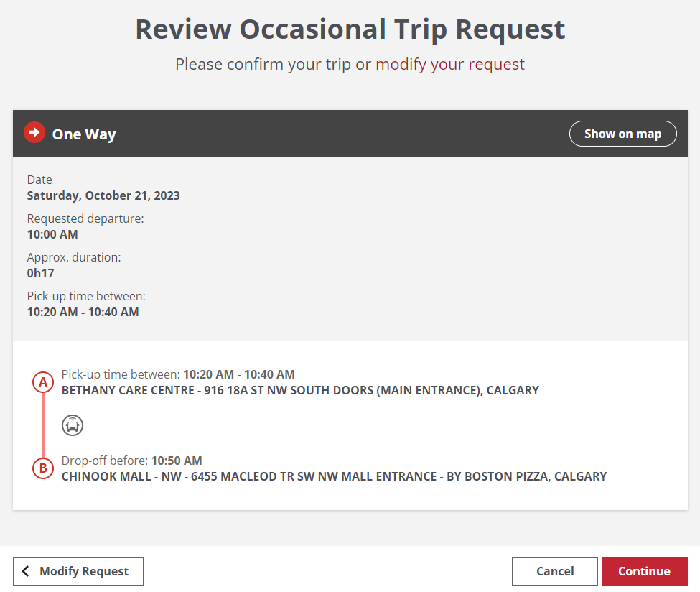Click the bus vehicle icon
700x592 pixels.
(x=73, y=425)
